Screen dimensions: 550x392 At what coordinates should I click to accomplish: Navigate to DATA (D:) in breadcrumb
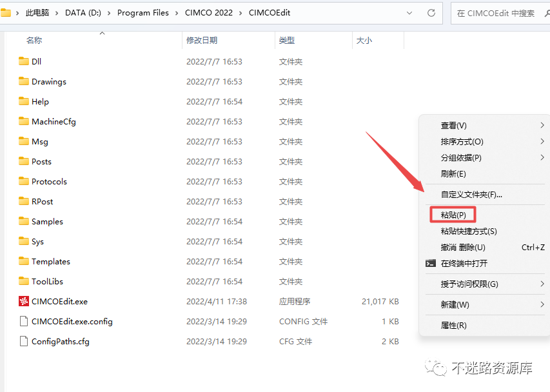[x=83, y=13]
